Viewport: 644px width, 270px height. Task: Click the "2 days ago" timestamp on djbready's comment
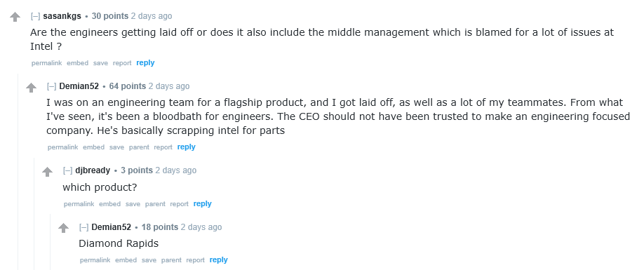[x=176, y=170]
